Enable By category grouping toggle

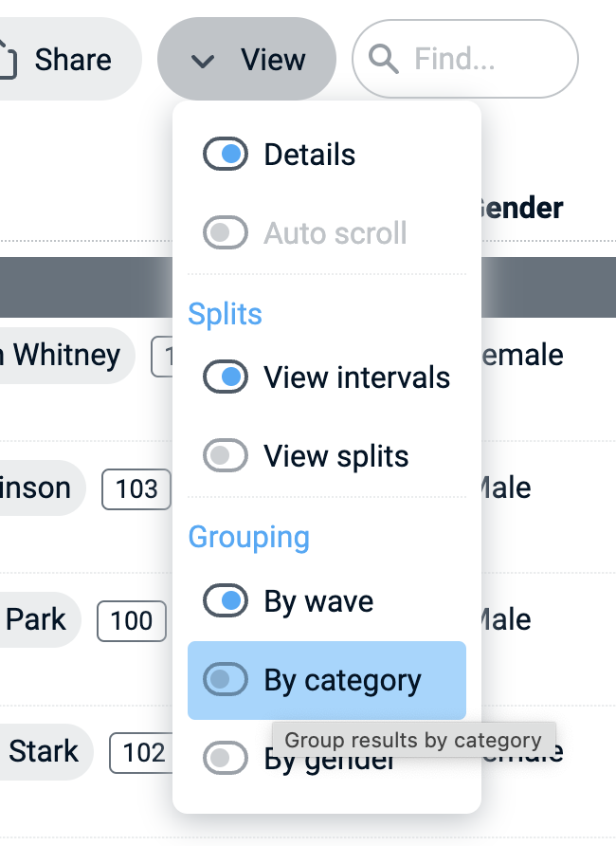(226, 680)
